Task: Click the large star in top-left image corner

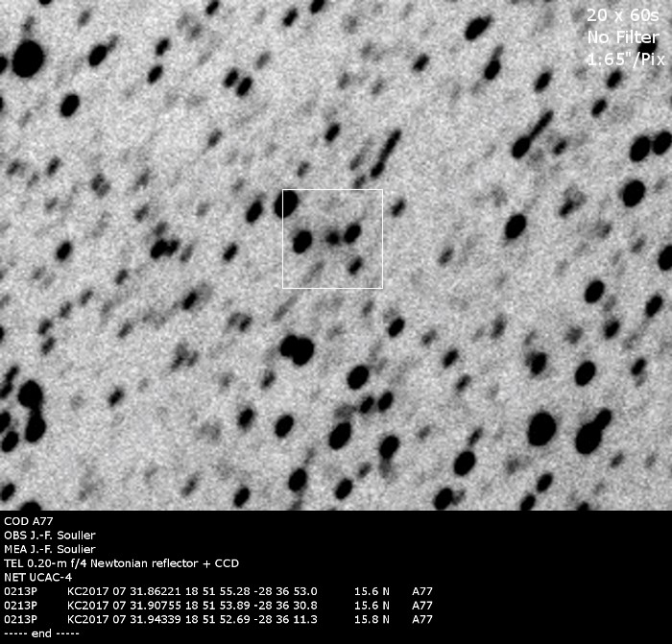Action: [27, 58]
